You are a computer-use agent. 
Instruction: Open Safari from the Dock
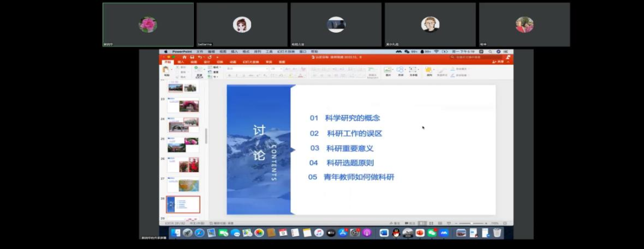coord(200,233)
